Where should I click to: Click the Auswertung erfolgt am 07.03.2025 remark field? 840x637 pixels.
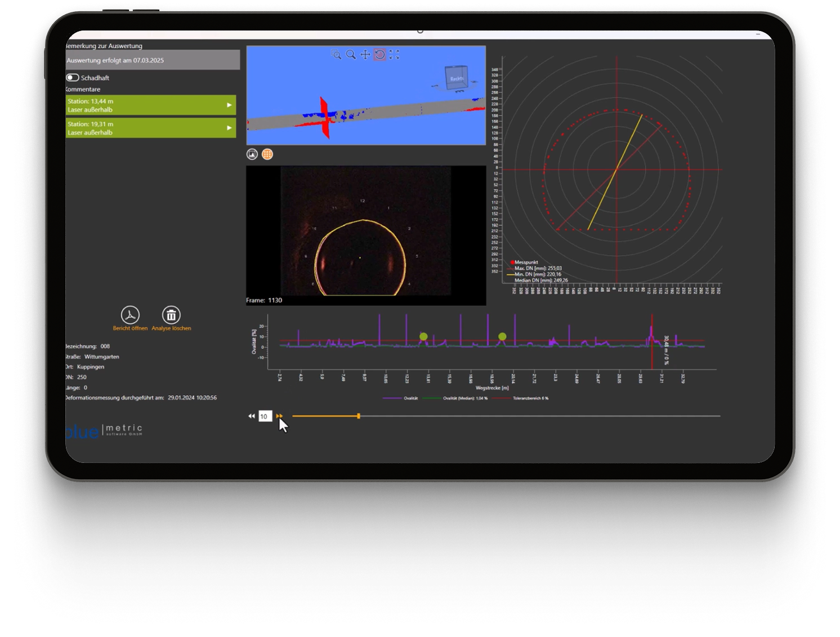(152, 60)
